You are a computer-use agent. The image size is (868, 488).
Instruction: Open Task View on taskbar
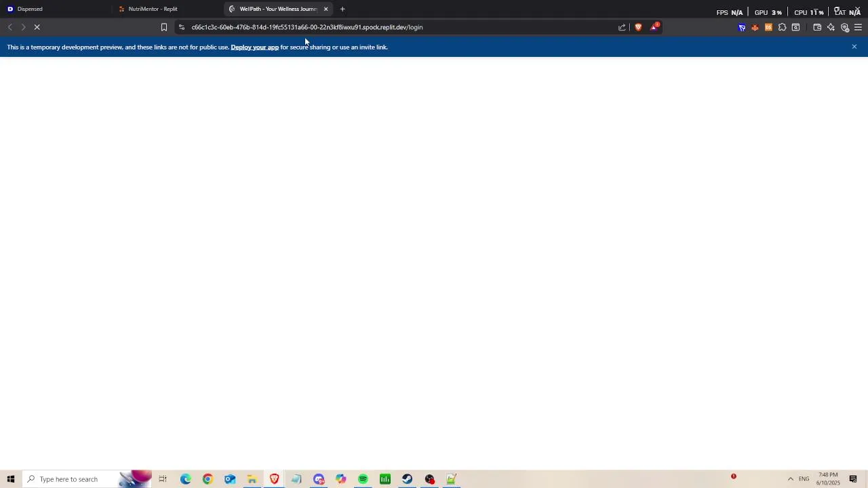[x=163, y=479]
